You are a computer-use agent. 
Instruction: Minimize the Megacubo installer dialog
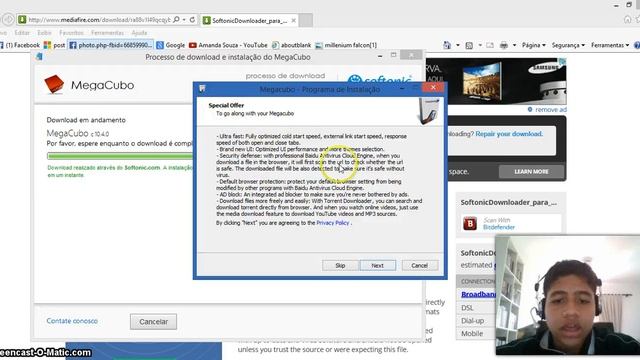[402, 88]
